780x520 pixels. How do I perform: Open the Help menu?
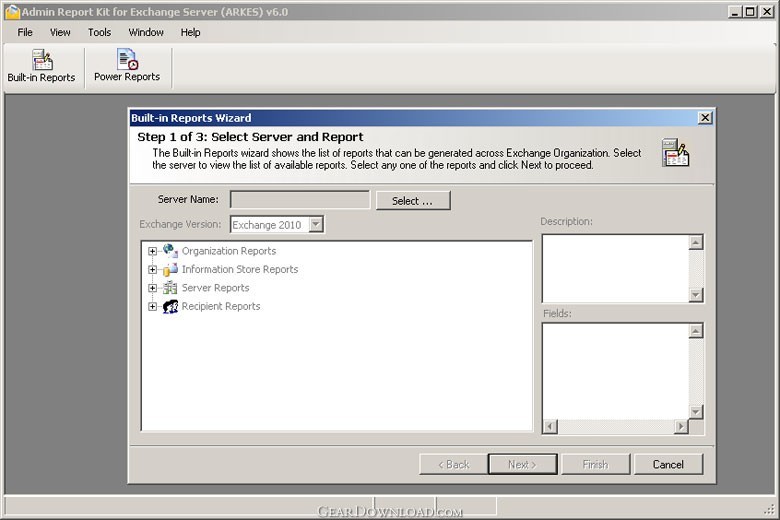pyautogui.click(x=191, y=32)
